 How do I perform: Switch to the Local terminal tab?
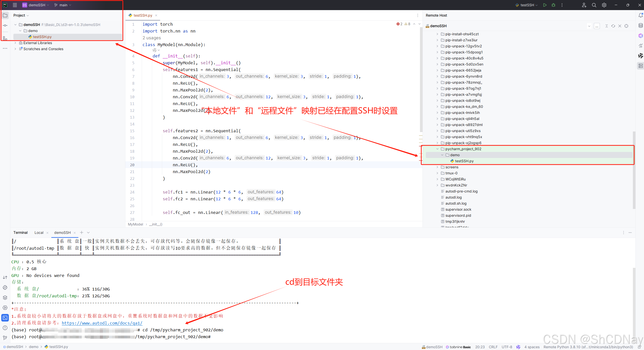click(39, 233)
